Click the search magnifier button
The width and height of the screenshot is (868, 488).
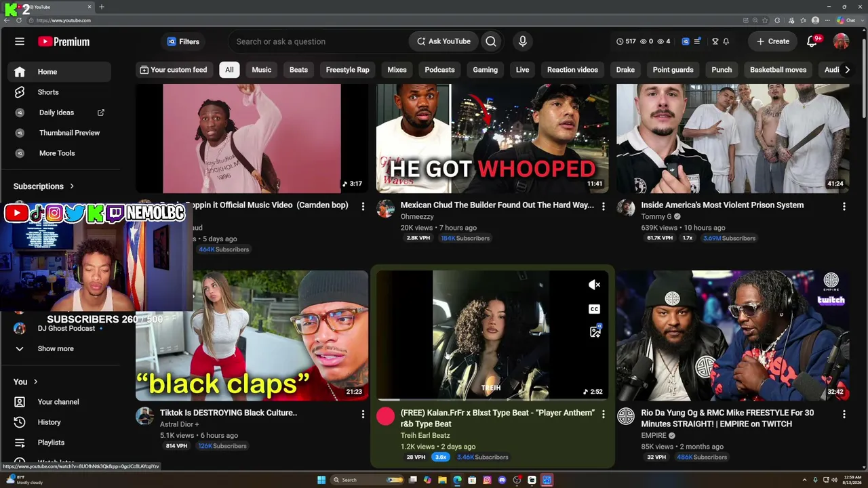pyautogui.click(x=491, y=41)
